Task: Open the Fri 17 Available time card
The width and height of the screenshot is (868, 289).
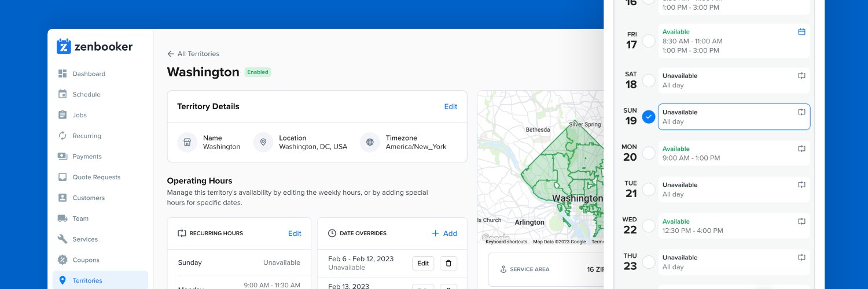Action: [734, 41]
